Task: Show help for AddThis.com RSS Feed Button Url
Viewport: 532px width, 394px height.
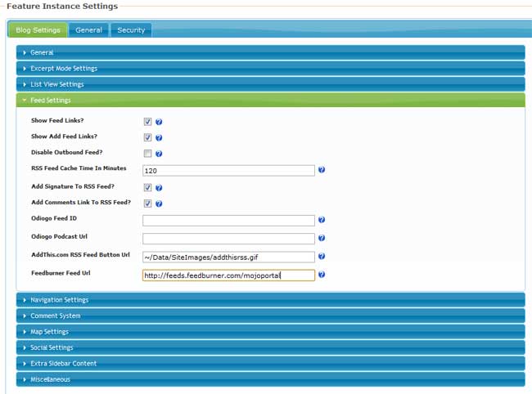Action: point(322,257)
